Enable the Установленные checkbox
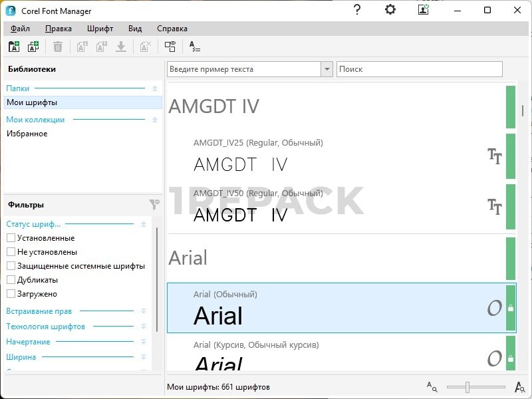The image size is (532, 399). tap(11, 238)
